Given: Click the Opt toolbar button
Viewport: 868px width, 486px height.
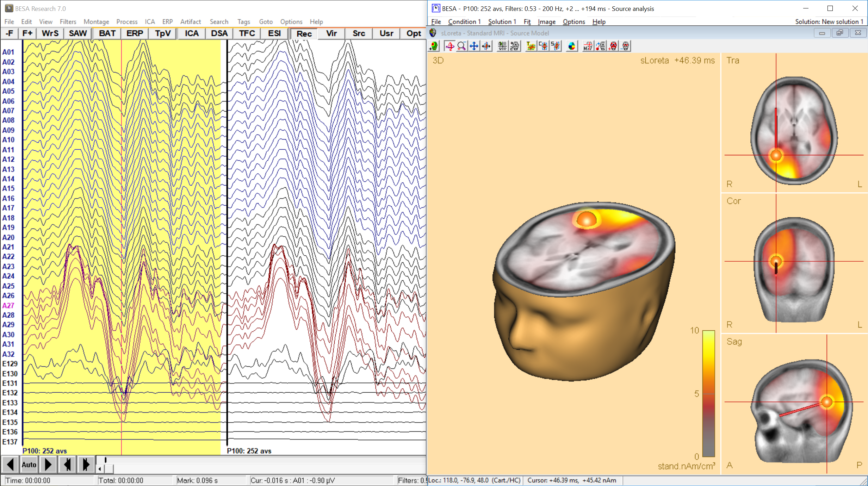Looking at the screenshot, I should (414, 33).
